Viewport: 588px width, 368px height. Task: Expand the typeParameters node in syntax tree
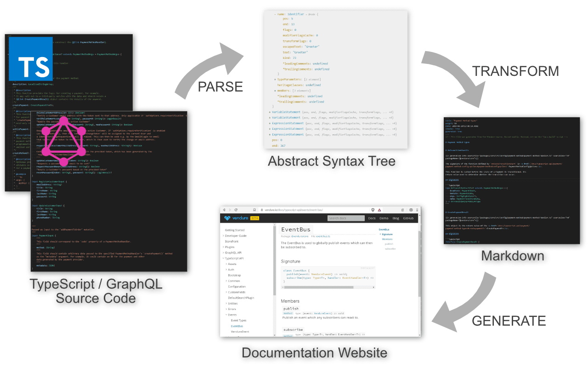click(x=275, y=80)
